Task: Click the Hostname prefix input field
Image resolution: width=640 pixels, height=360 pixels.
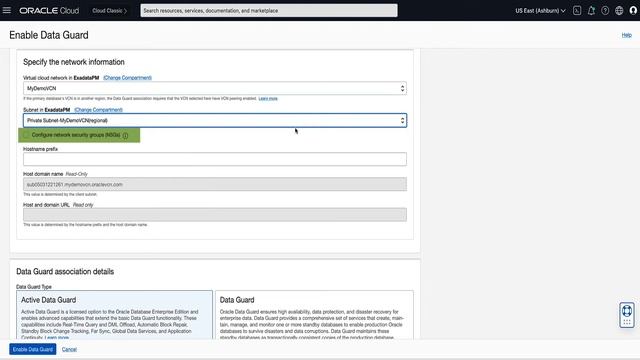Action: pyautogui.click(x=215, y=159)
